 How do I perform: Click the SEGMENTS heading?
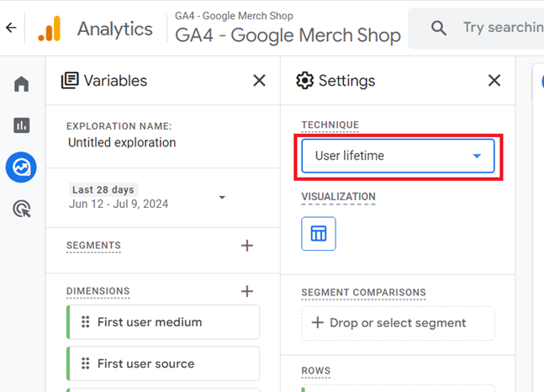[93, 246]
